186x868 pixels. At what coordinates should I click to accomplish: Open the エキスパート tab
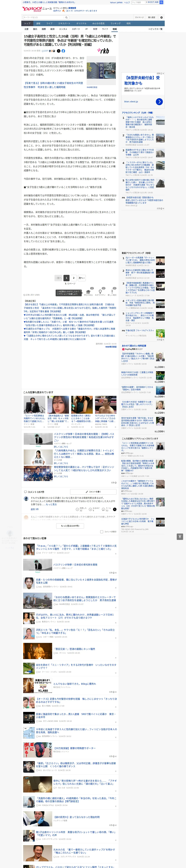click(x=64, y=24)
